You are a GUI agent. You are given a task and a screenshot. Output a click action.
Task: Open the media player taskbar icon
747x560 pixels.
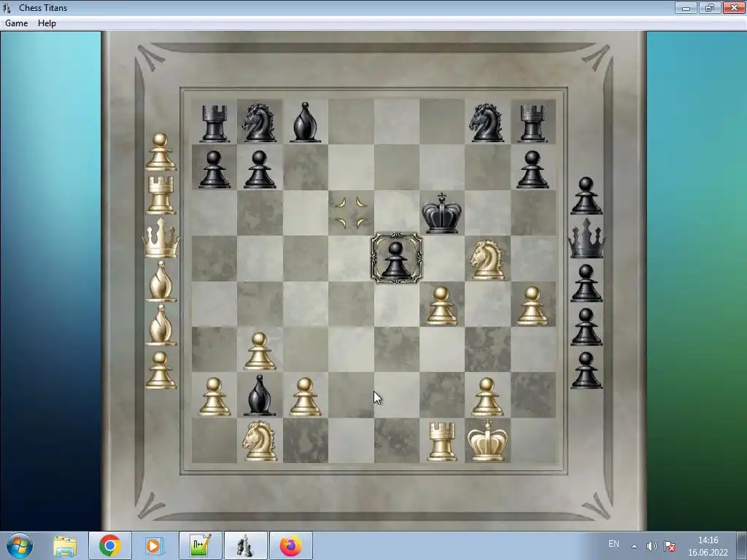pyautogui.click(x=153, y=545)
